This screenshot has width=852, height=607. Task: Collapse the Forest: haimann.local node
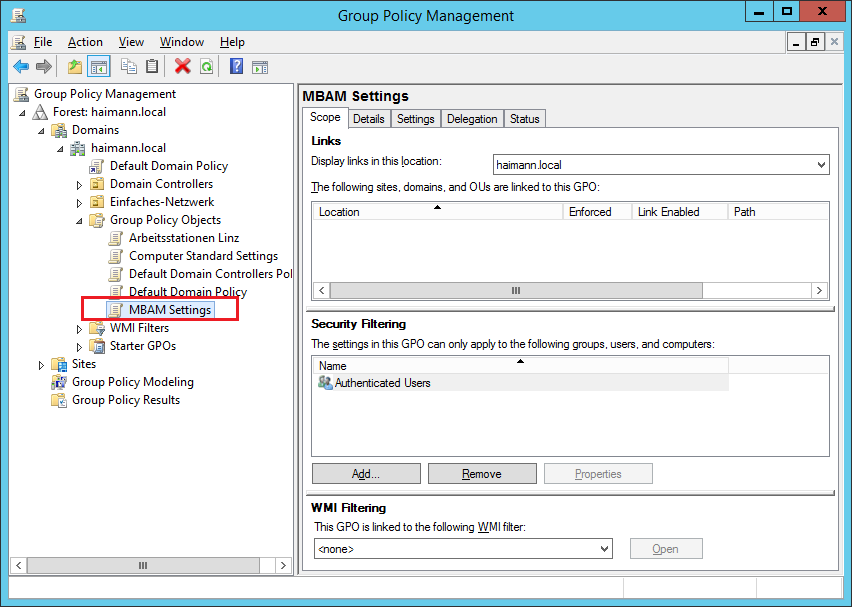tap(22, 113)
